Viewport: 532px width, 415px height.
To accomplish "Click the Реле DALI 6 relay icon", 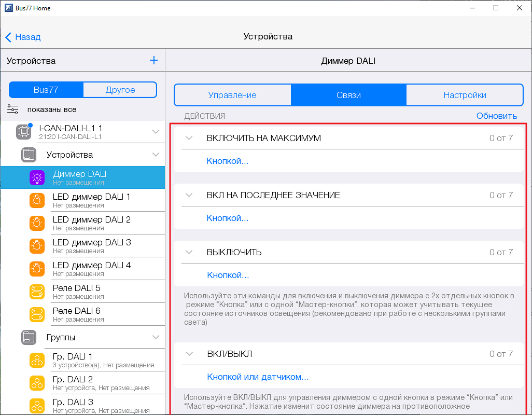I will point(37,314).
